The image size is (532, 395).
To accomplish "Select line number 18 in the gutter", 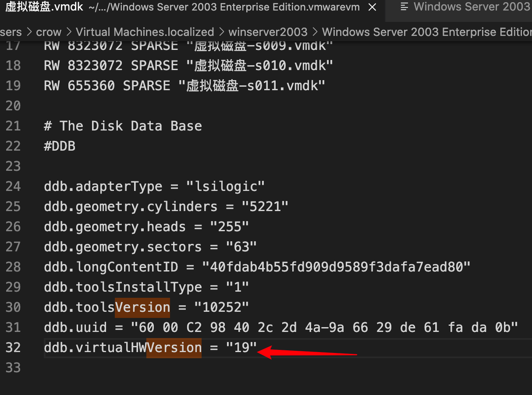I will [13, 65].
